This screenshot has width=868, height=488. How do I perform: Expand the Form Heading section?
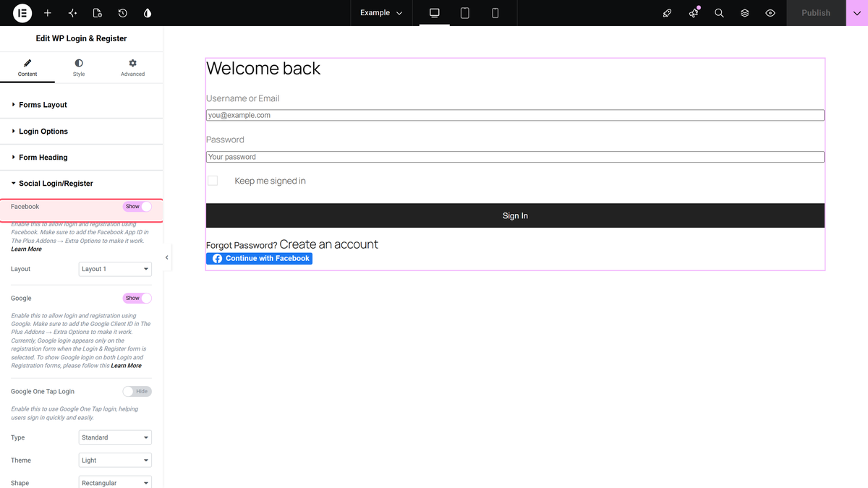pyautogui.click(x=82, y=158)
